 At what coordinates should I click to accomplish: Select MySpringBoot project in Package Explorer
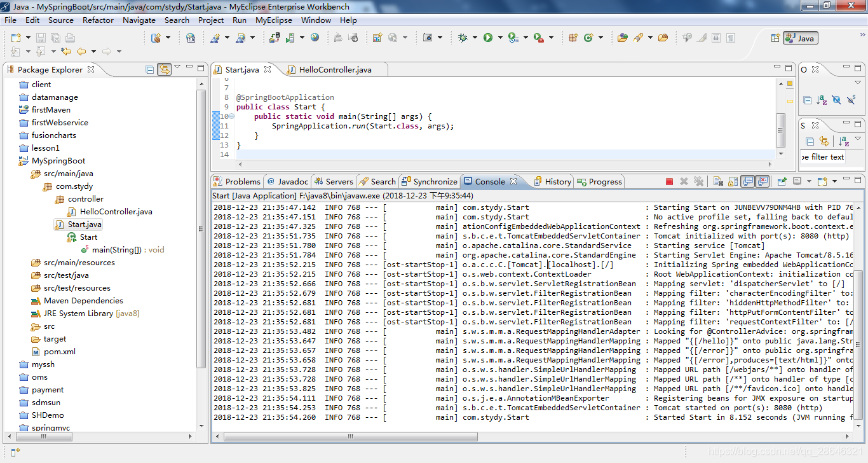point(58,161)
